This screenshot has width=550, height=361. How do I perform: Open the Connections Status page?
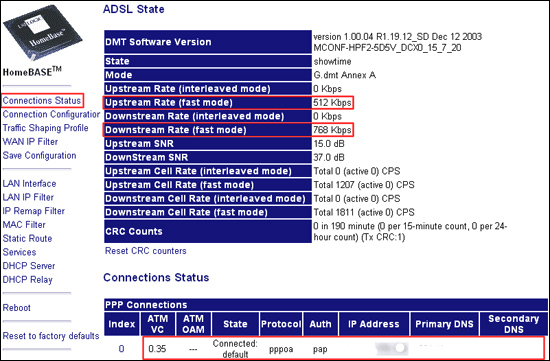(42, 101)
